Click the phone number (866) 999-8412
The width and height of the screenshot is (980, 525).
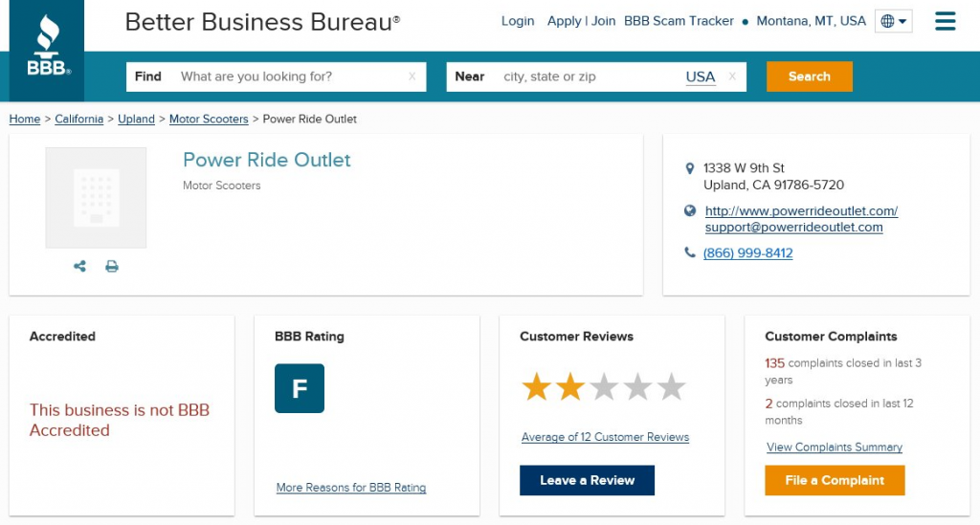[747, 253]
